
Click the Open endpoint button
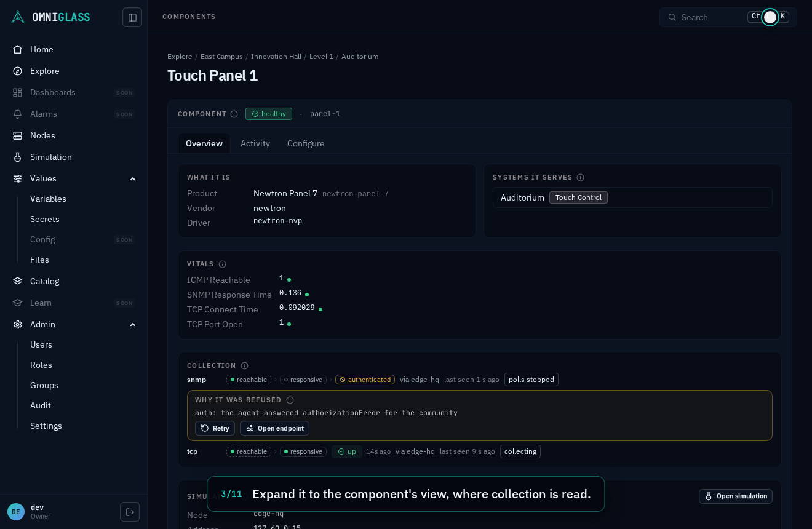274,428
